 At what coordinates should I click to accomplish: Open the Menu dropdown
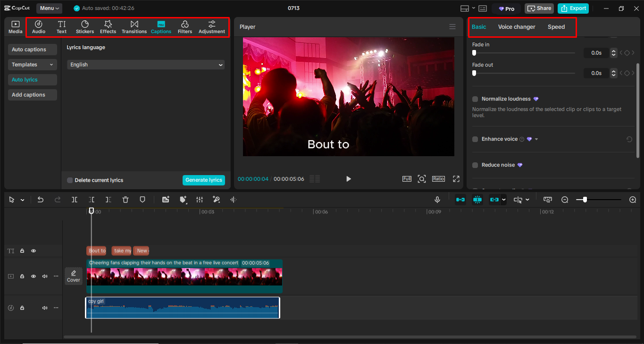pos(49,8)
